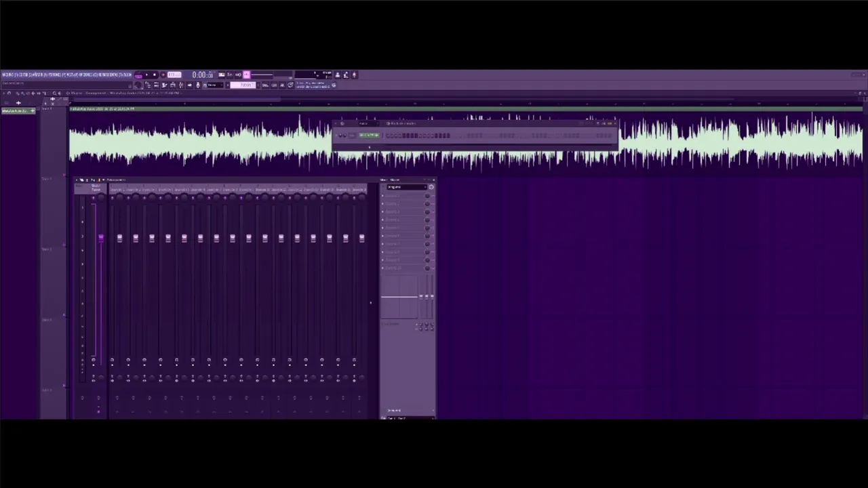Select the Insert 1 track label in mixer

pos(118,189)
